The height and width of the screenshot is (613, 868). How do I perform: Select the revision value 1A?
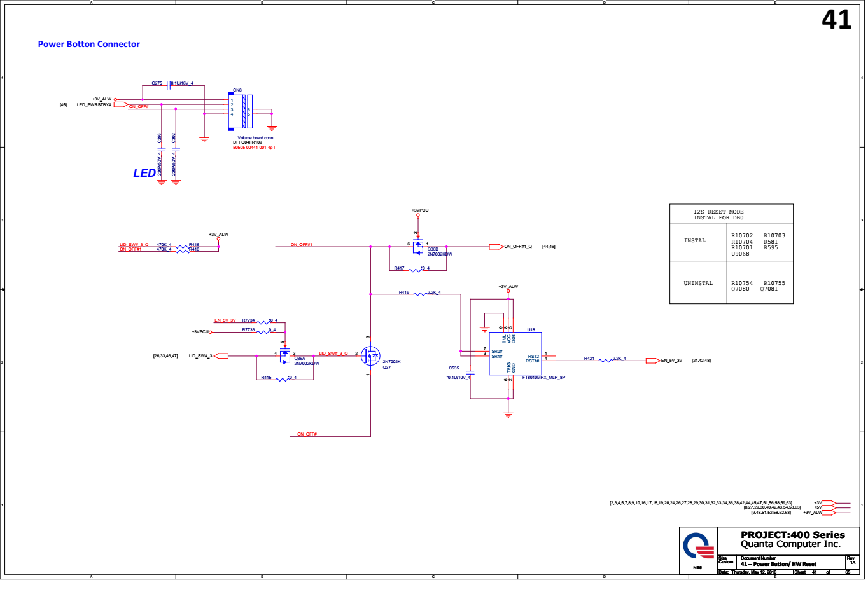pyautogui.click(x=853, y=563)
